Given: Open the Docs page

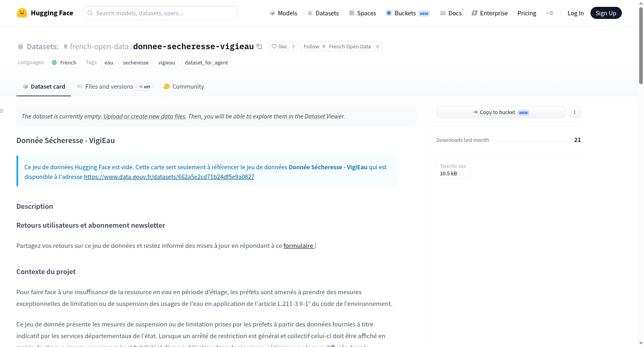Looking at the screenshot, I should pyautogui.click(x=451, y=13).
